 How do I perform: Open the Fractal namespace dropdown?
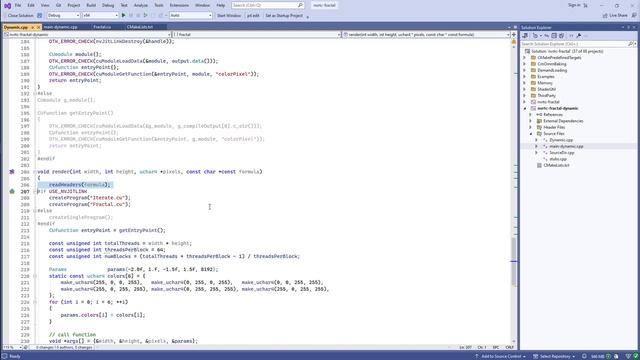pos(257,35)
